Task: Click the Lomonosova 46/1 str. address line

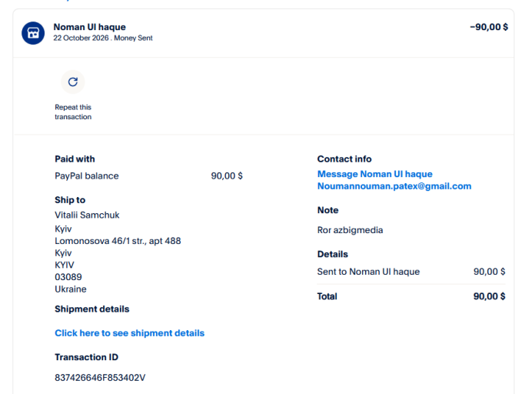Action: coord(118,241)
